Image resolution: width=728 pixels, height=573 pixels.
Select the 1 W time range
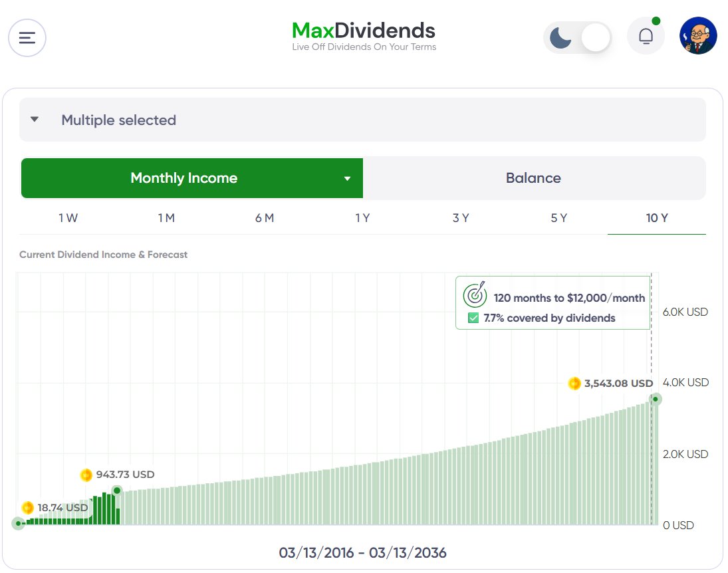coord(68,218)
